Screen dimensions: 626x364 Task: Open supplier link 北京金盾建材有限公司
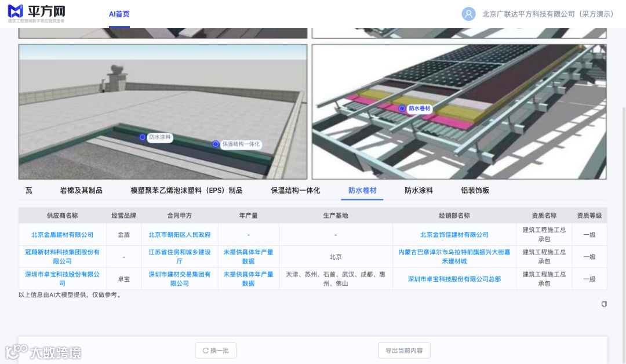tap(62, 235)
